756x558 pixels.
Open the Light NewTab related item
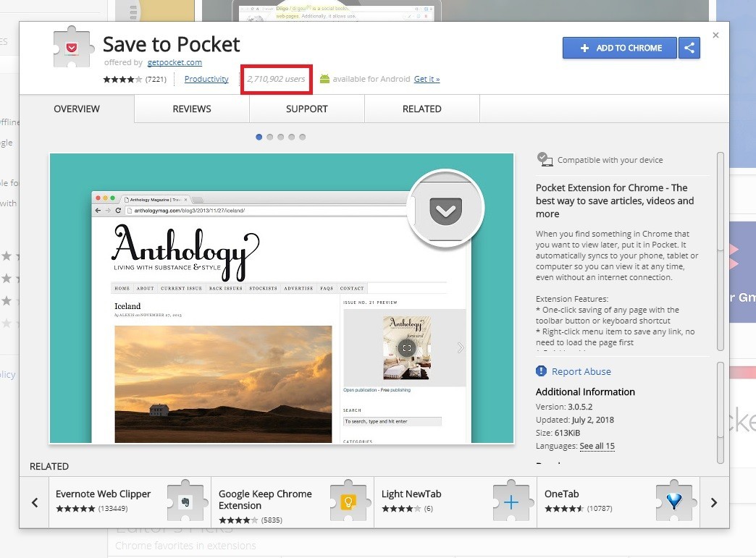(455, 502)
